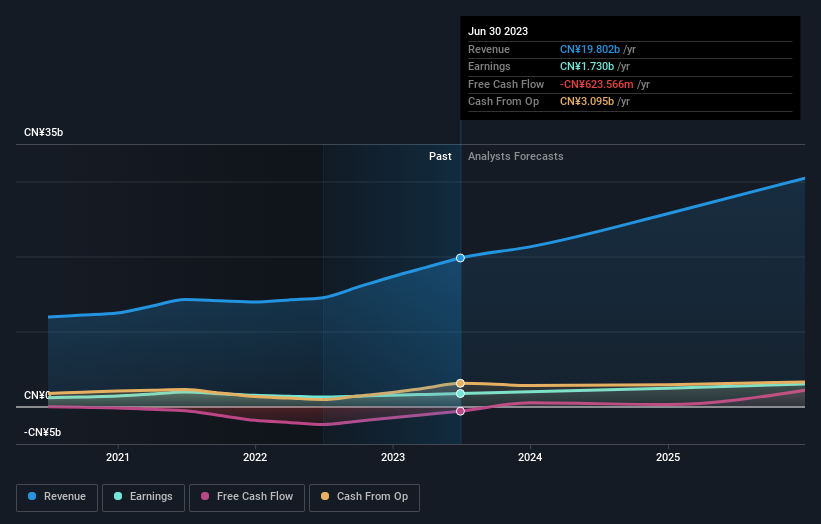The image size is (821, 524).
Task: Click the Cash From Op label in tooltip
Action: click(x=503, y=102)
